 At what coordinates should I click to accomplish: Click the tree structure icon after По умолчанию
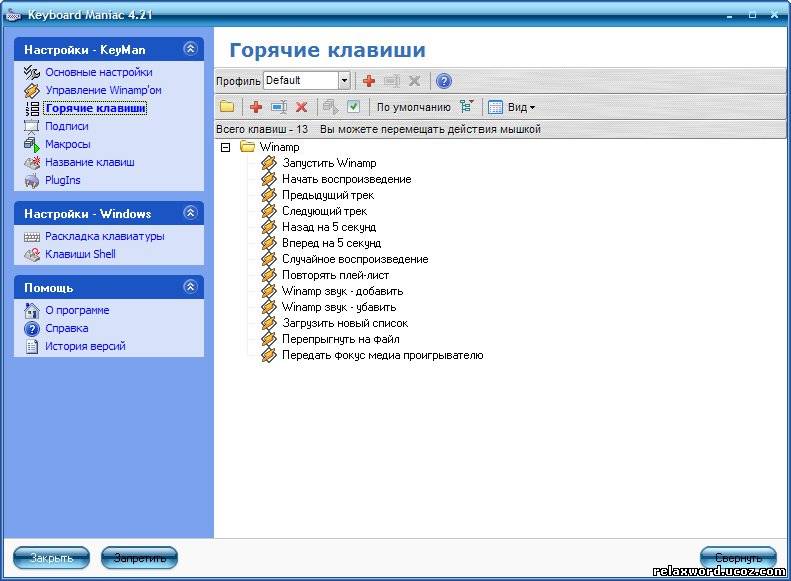467,107
